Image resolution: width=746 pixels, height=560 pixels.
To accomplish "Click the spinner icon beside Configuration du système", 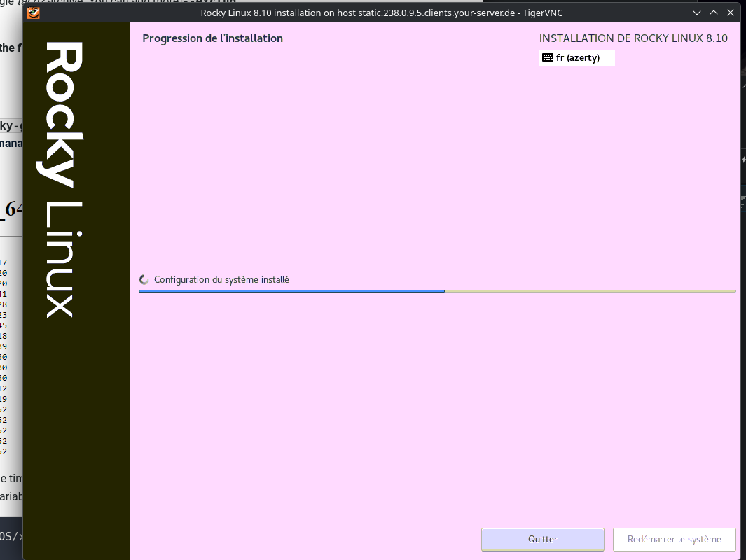I will coord(144,279).
